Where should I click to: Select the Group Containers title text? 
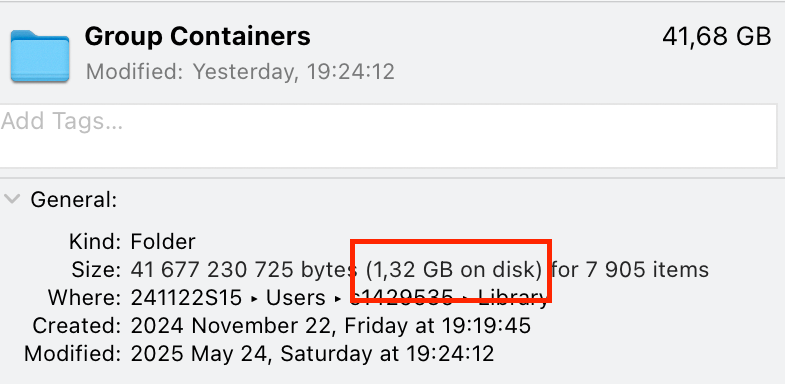198,37
